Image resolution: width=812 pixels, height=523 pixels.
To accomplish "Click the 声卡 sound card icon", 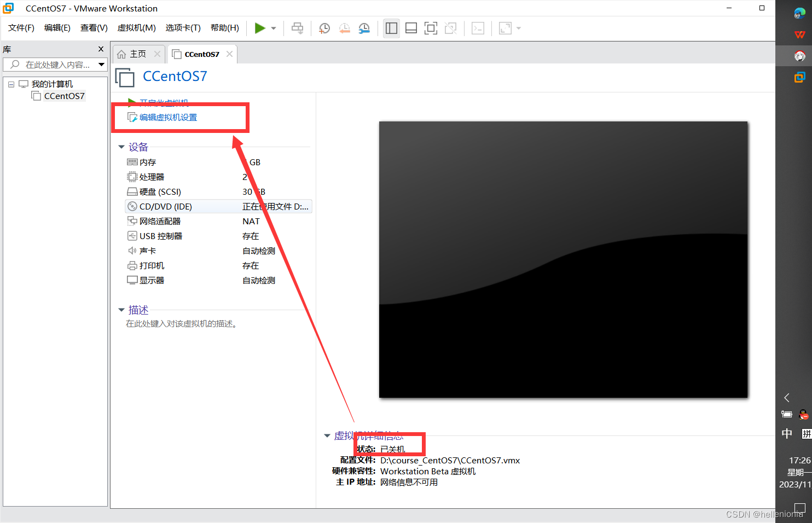I will (x=132, y=251).
